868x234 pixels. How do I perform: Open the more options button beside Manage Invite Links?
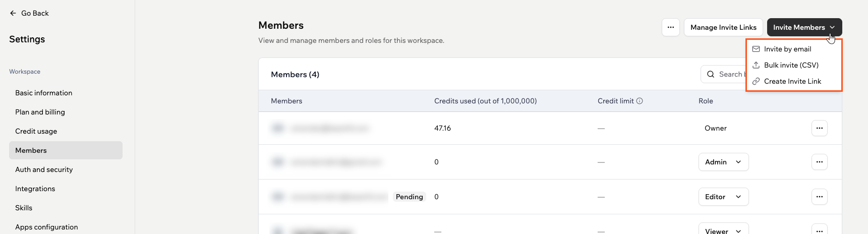[671, 27]
